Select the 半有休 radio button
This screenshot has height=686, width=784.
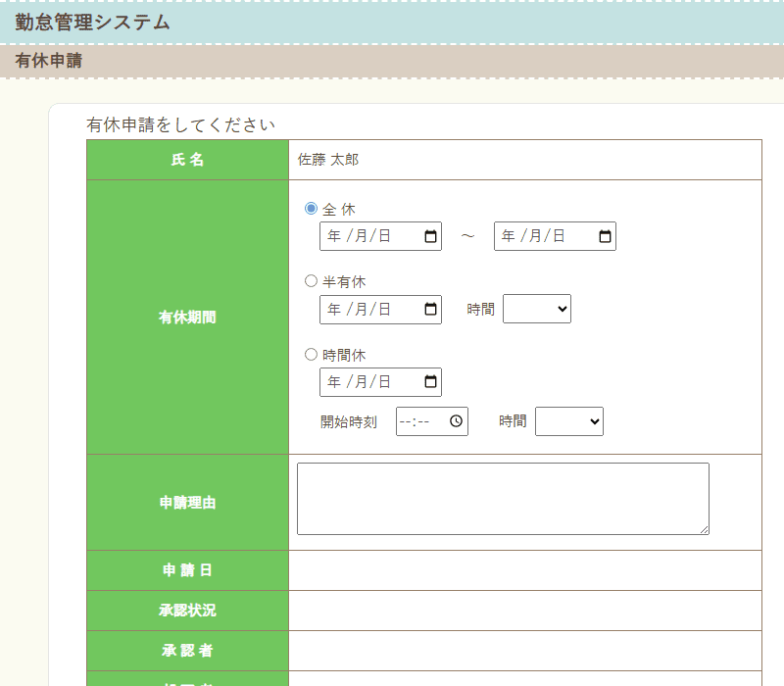pyautogui.click(x=312, y=281)
